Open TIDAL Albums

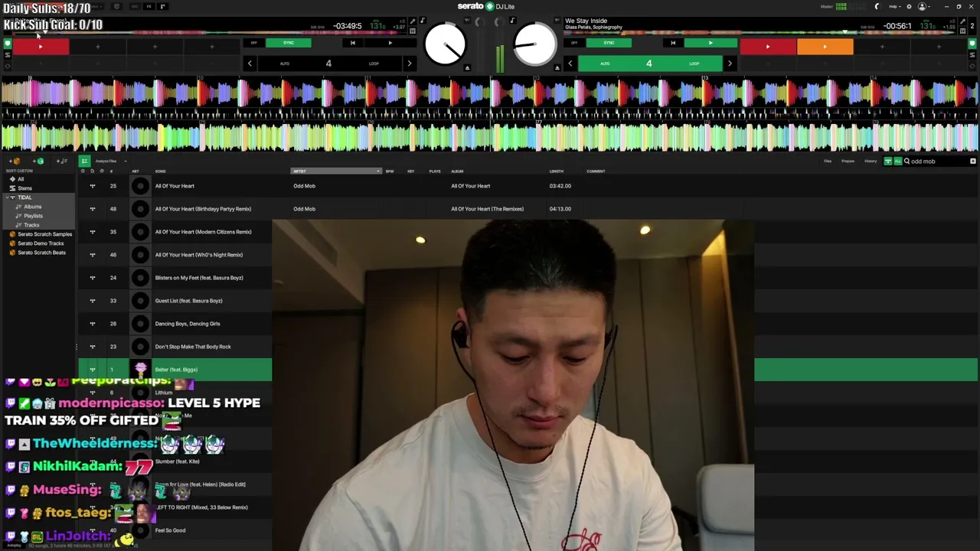coord(32,207)
